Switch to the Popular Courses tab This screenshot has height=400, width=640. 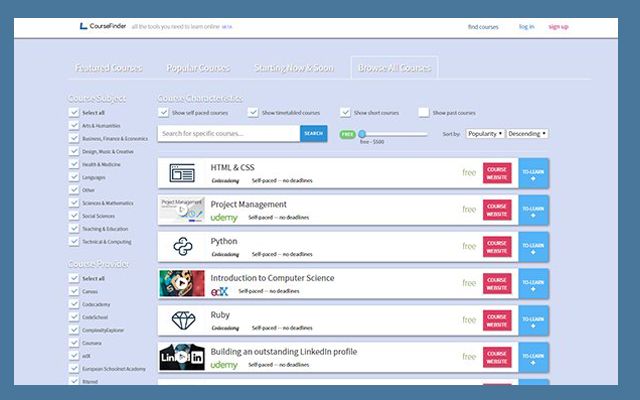[200, 68]
